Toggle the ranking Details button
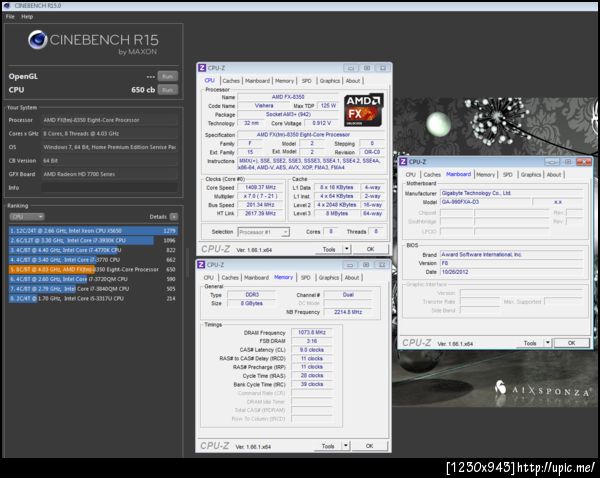This screenshot has width=600, height=478. pyautogui.click(x=174, y=217)
